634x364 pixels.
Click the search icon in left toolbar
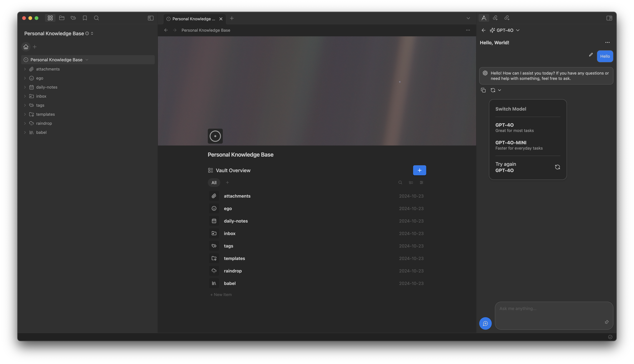pyautogui.click(x=96, y=18)
